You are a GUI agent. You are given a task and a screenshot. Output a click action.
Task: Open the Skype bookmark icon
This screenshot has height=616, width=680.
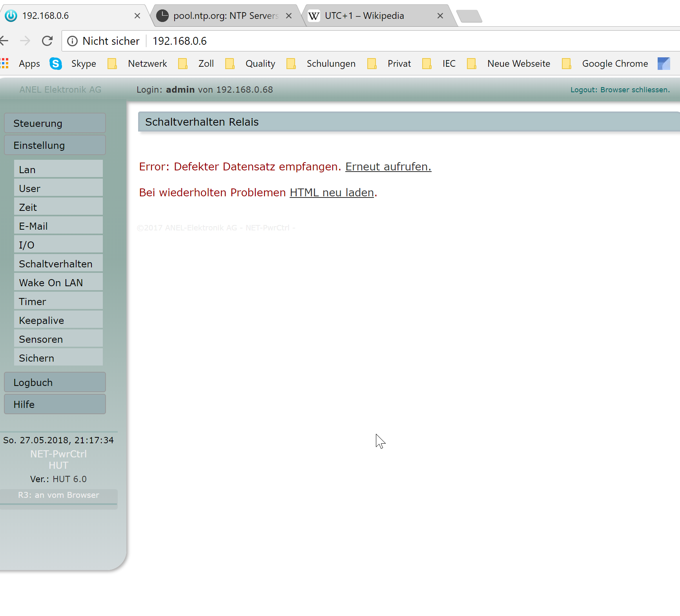point(56,64)
